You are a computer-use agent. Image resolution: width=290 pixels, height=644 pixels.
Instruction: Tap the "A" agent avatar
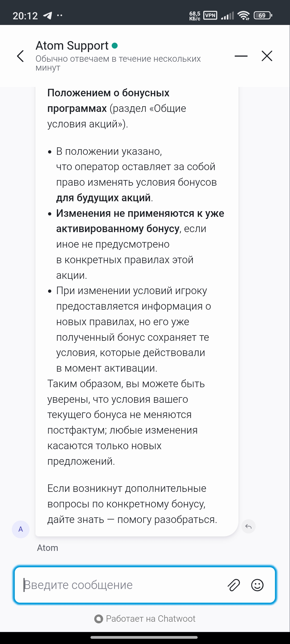(x=21, y=529)
